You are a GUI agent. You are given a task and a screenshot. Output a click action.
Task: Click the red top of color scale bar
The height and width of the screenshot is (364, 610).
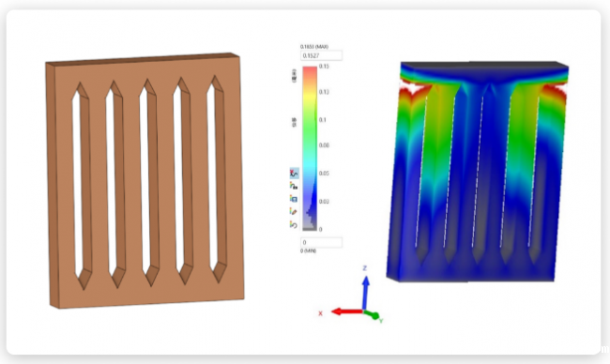[310, 71]
